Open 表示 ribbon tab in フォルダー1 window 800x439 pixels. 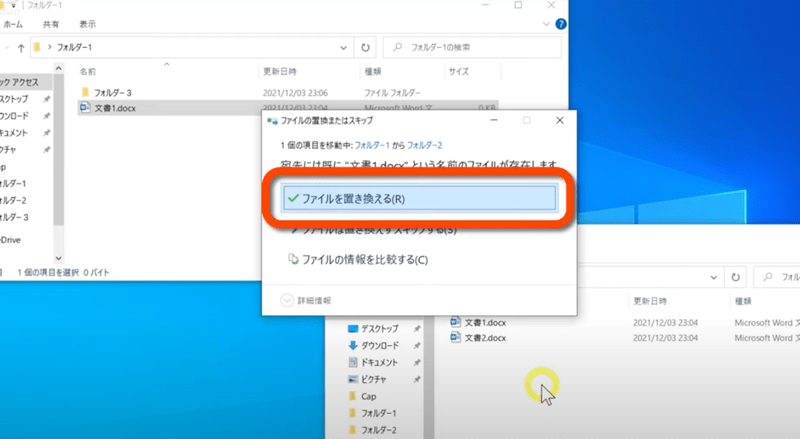click(87, 24)
